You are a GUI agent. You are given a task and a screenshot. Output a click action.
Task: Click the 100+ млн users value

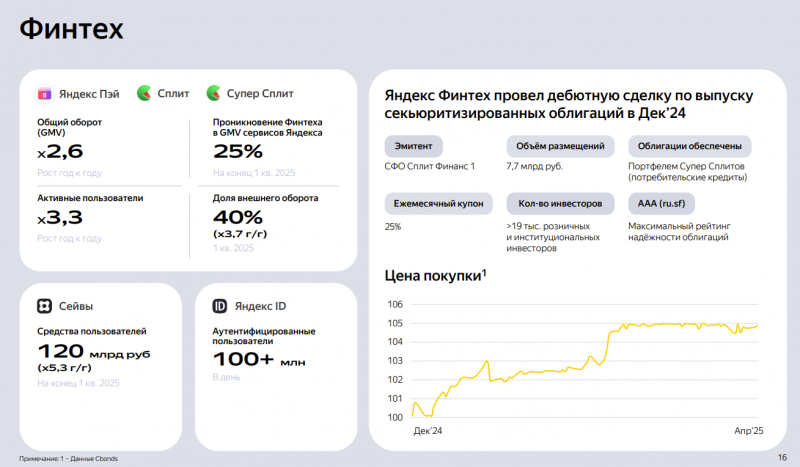[x=259, y=359]
